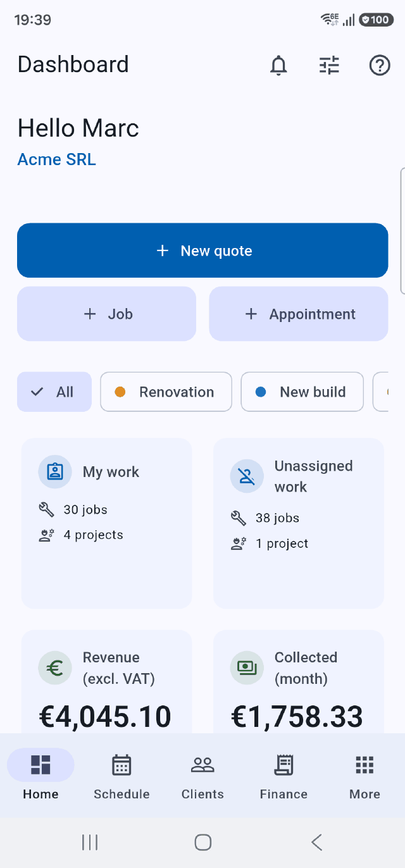
Task: Tap the 38 jobs text
Action: click(277, 518)
